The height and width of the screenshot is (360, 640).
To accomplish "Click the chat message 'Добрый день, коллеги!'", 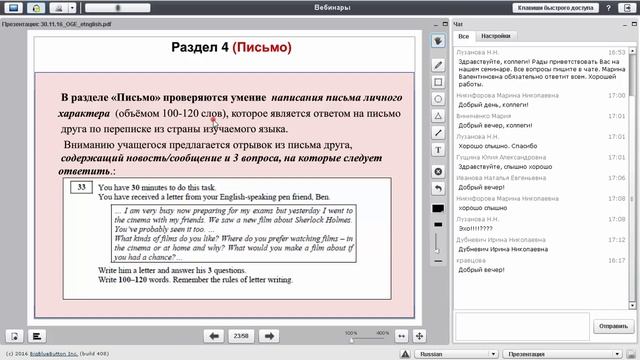I will point(493,105).
